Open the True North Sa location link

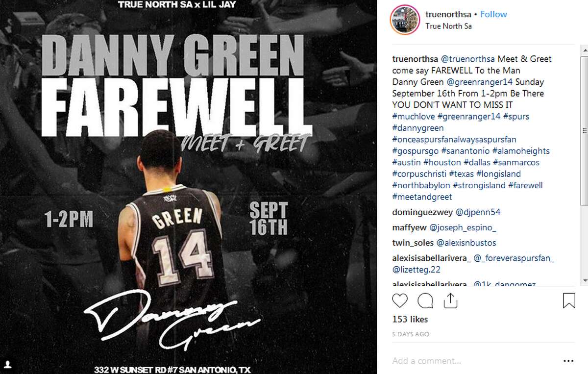pos(448,26)
